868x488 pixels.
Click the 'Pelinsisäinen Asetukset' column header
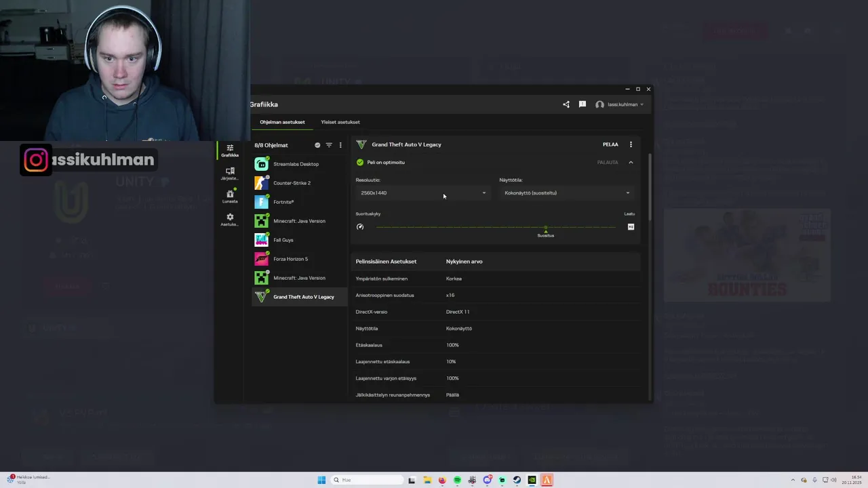click(386, 262)
